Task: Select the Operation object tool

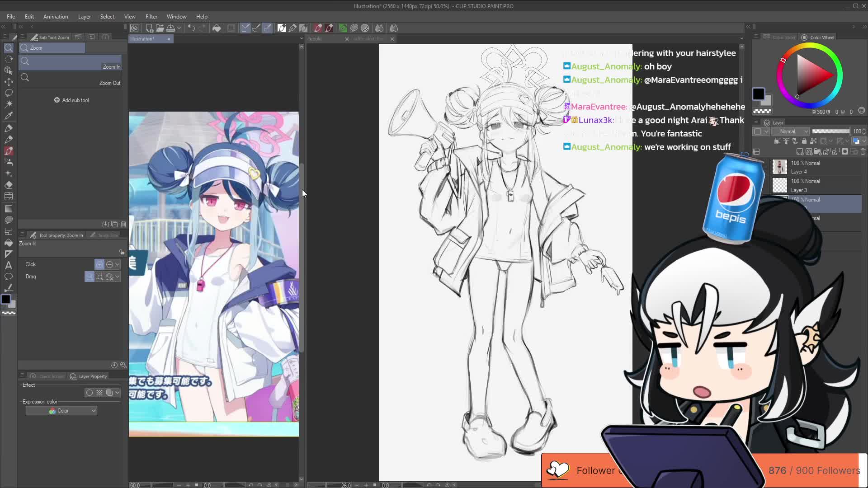Action: [9, 70]
